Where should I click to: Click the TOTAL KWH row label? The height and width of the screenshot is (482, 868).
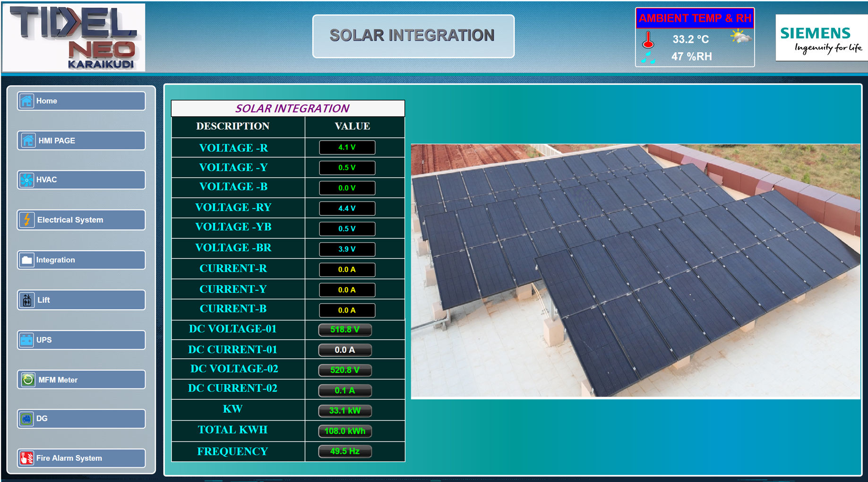[x=233, y=430]
